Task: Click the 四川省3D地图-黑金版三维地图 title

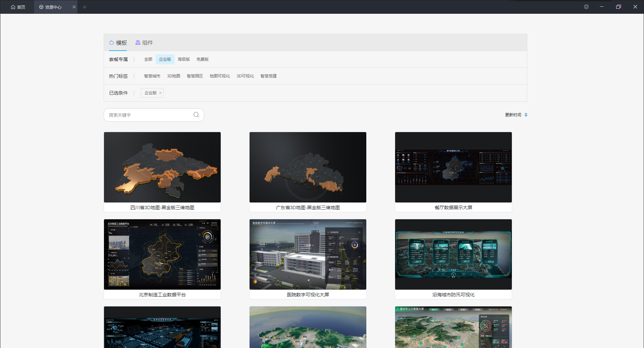Action: (x=162, y=208)
